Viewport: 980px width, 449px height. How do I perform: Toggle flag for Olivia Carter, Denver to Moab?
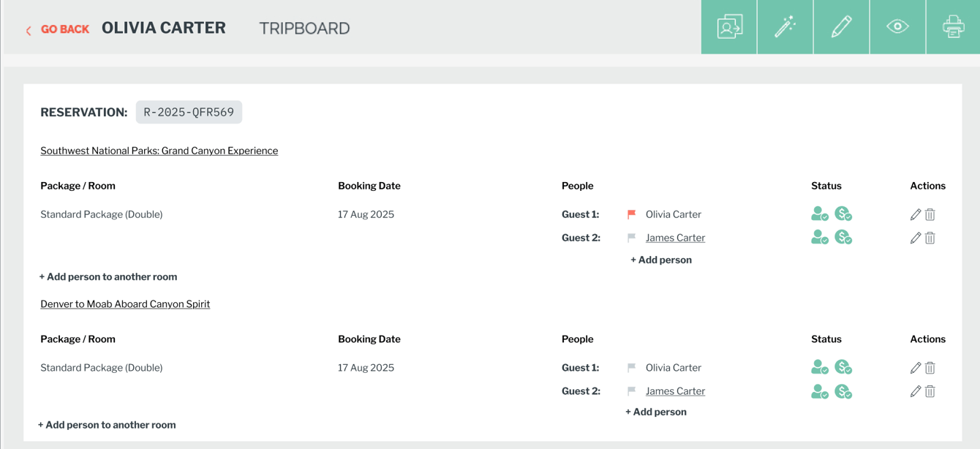pyautogui.click(x=631, y=368)
